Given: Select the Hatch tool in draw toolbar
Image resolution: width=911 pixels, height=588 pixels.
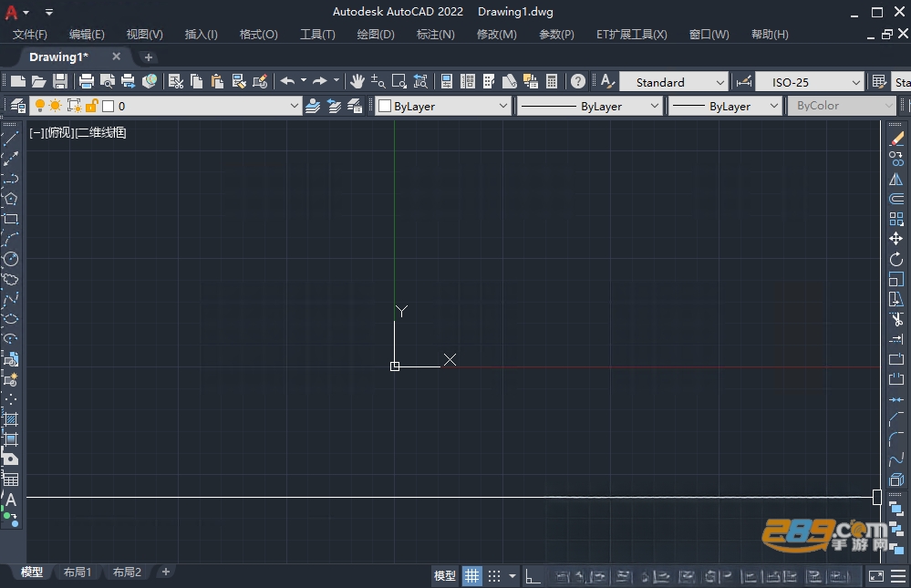Looking at the screenshot, I should [10, 419].
